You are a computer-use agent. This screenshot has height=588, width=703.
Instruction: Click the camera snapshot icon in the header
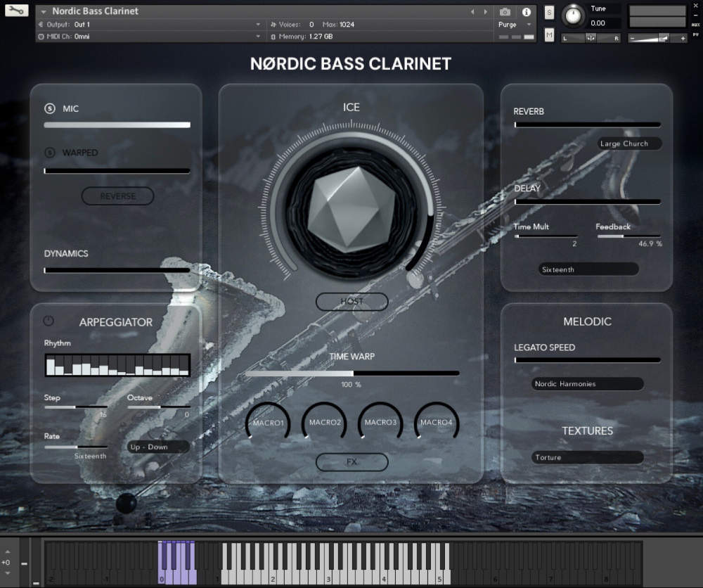point(504,12)
